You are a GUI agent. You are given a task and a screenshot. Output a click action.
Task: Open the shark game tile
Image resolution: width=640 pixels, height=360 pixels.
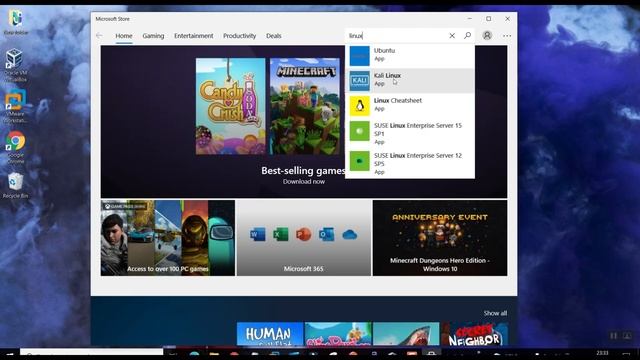click(406, 334)
